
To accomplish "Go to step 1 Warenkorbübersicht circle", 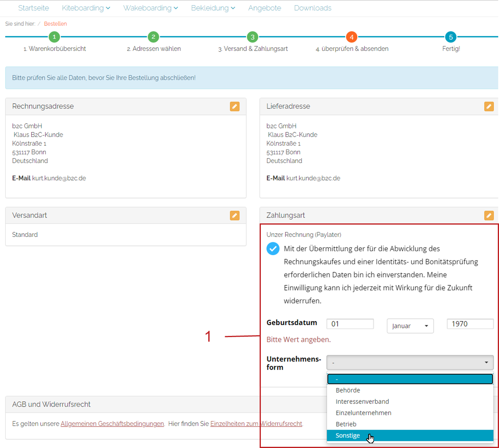I will click(x=54, y=37).
